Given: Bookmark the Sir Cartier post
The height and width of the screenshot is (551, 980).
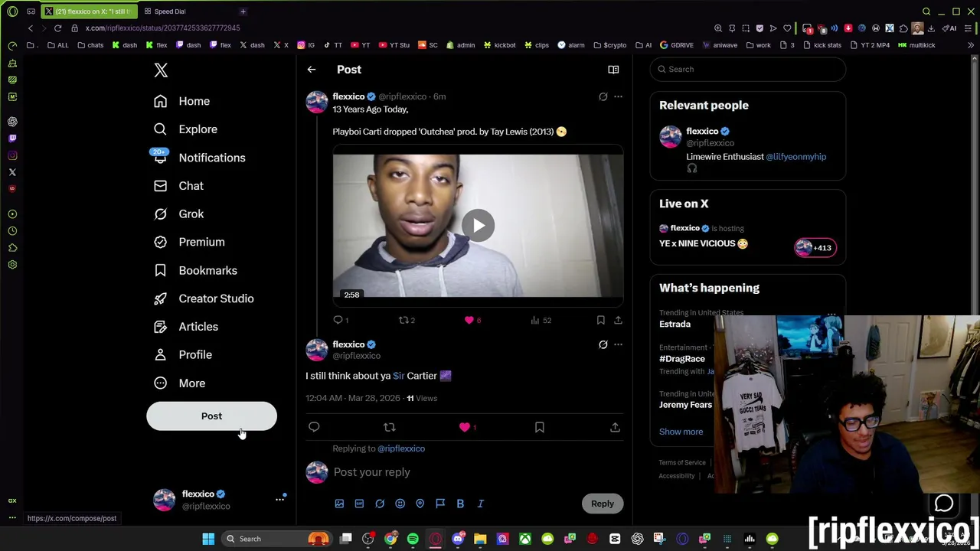Looking at the screenshot, I should 540,427.
